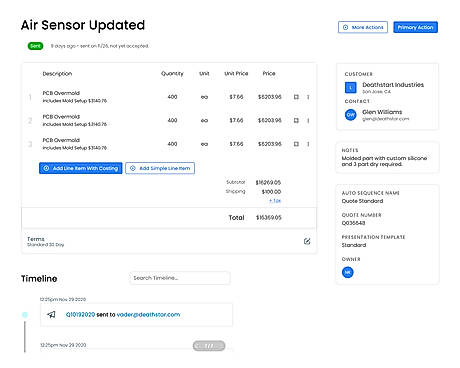Click the Glen Williams contact avatar

pyautogui.click(x=350, y=115)
